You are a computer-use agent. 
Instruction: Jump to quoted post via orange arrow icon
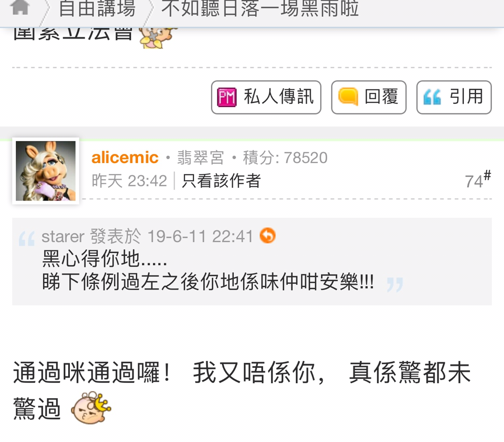tap(267, 235)
